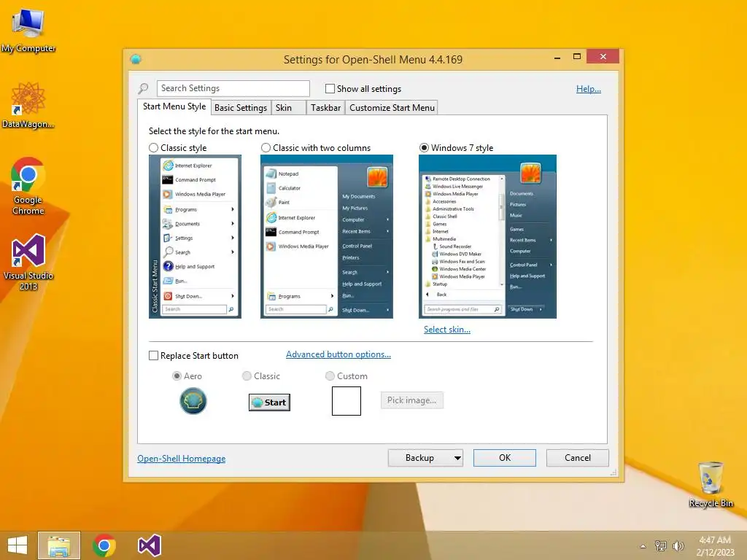Click the Backup button
The width and height of the screenshot is (747, 560).
[419, 458]
